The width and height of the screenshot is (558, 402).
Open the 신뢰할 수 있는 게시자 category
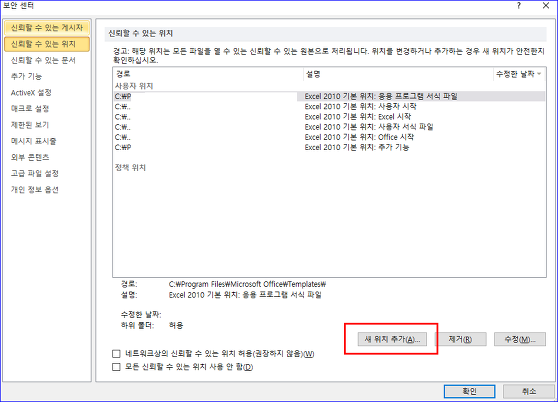[x=47, y=28]
